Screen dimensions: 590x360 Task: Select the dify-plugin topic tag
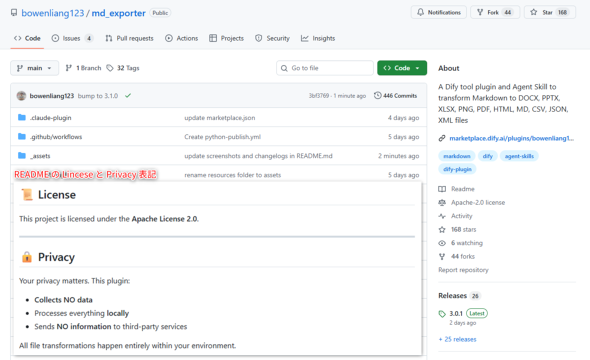point(457,169)
